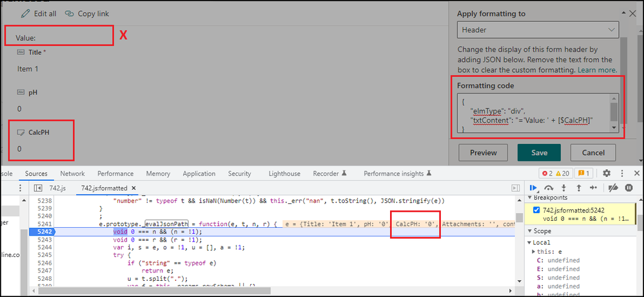Click the single Step debugger arrow

pos(594,188)
